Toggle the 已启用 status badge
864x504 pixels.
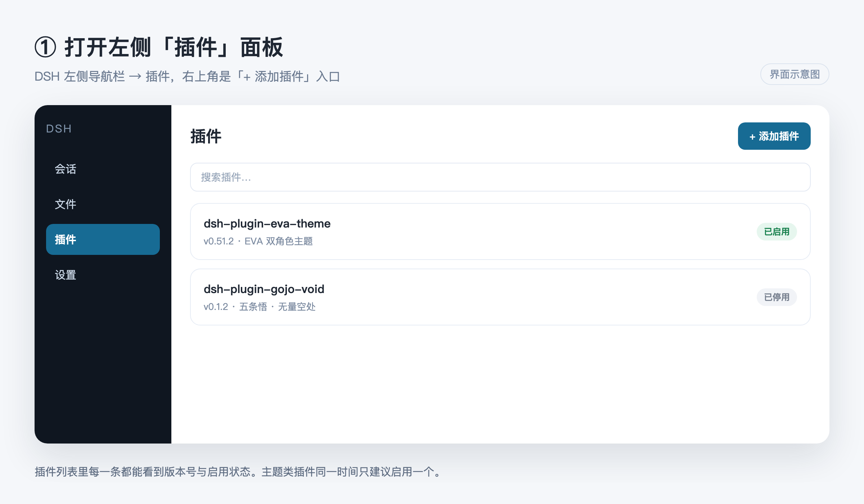(x=777, y=231)
